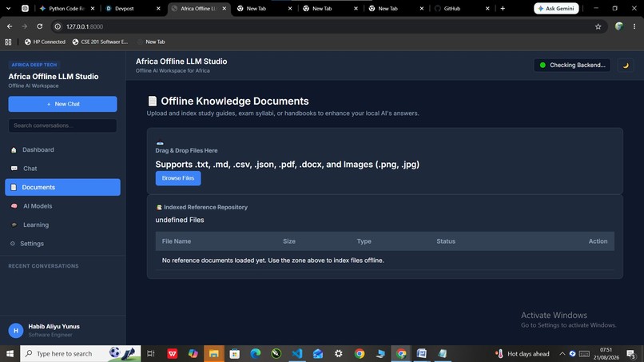Click Ask Gemini button
Viewport: 644px width, 362px height.
point(556,8)
